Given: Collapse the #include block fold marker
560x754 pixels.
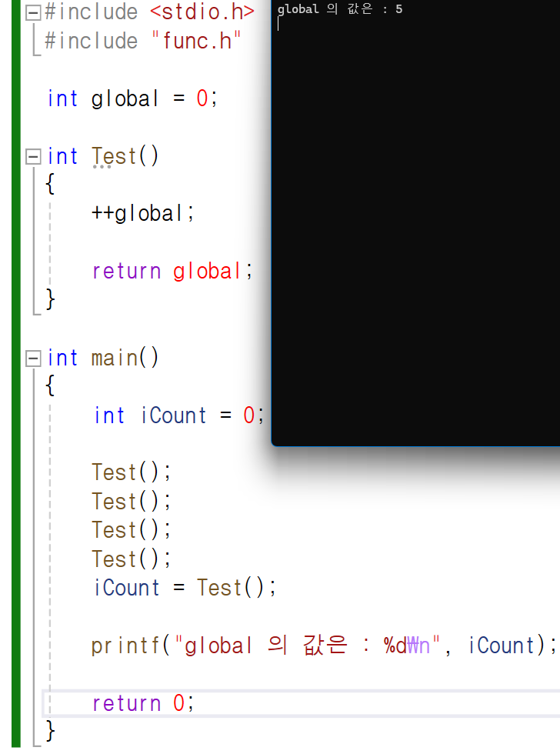Looking at the screenshot, I should (x=32, y=12).
